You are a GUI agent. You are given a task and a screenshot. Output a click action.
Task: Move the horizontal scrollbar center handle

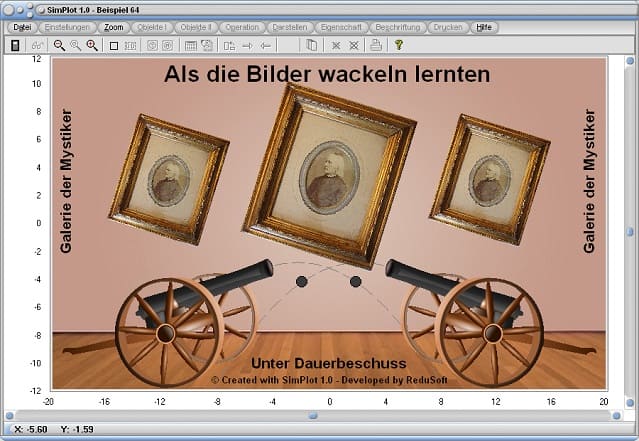pos(313,416)
